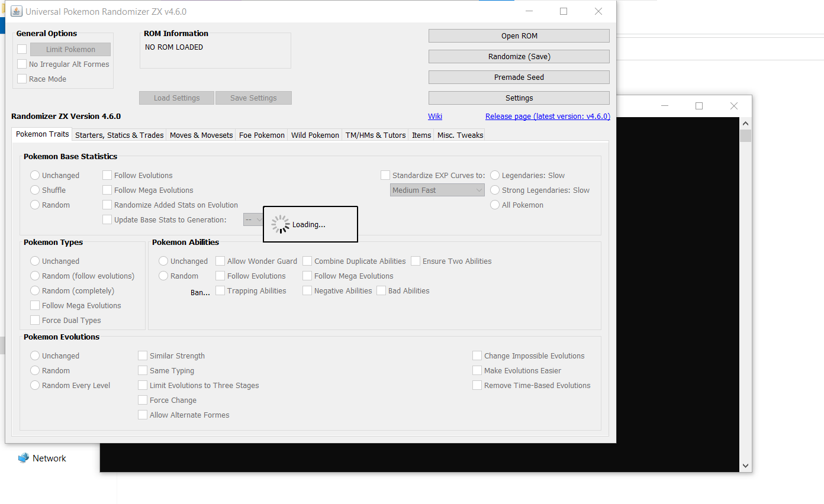
Task: Open the TM/HMs & Tutors tab
Action: [x=375, y=135]
